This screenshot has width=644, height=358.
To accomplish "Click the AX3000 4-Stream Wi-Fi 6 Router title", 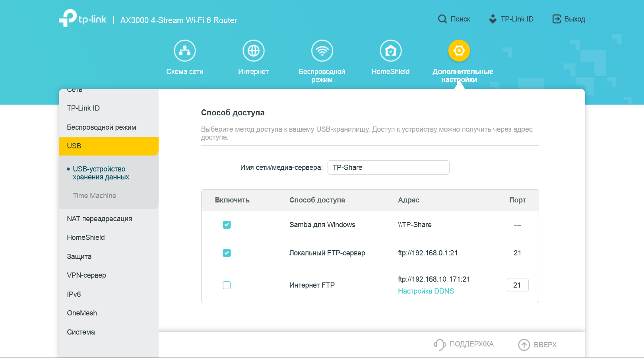I will tap(179, 20).
